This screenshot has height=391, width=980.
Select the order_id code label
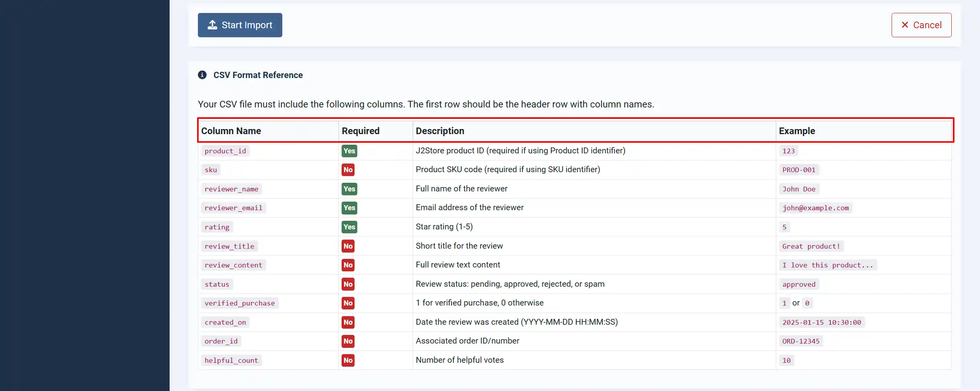(221, 341)
